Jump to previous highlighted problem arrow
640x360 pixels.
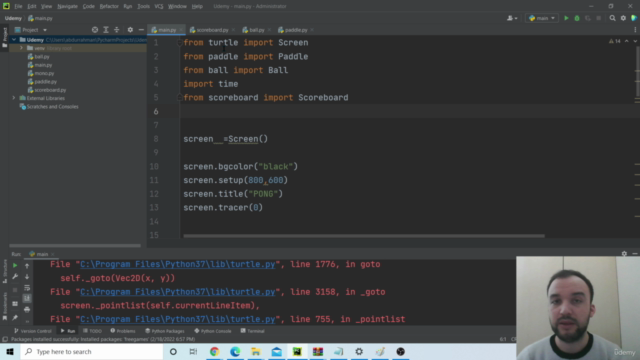pyautogui.click(x=627, y=41)
